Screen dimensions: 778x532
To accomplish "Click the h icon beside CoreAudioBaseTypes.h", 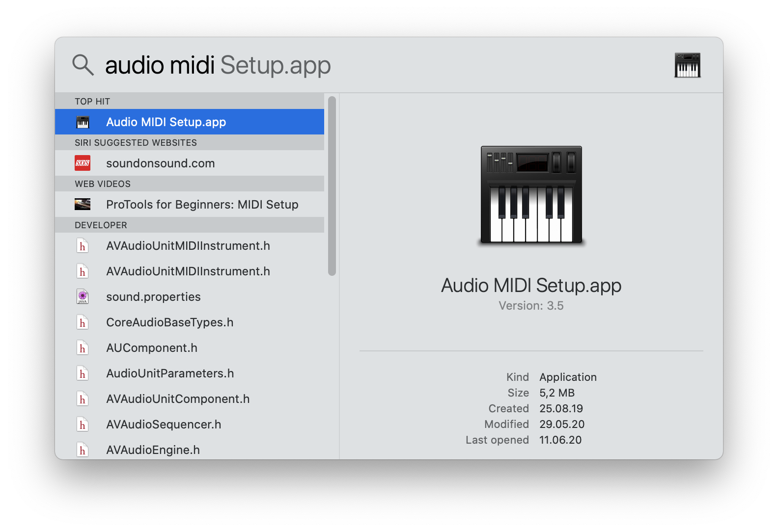I will point(83,322).
